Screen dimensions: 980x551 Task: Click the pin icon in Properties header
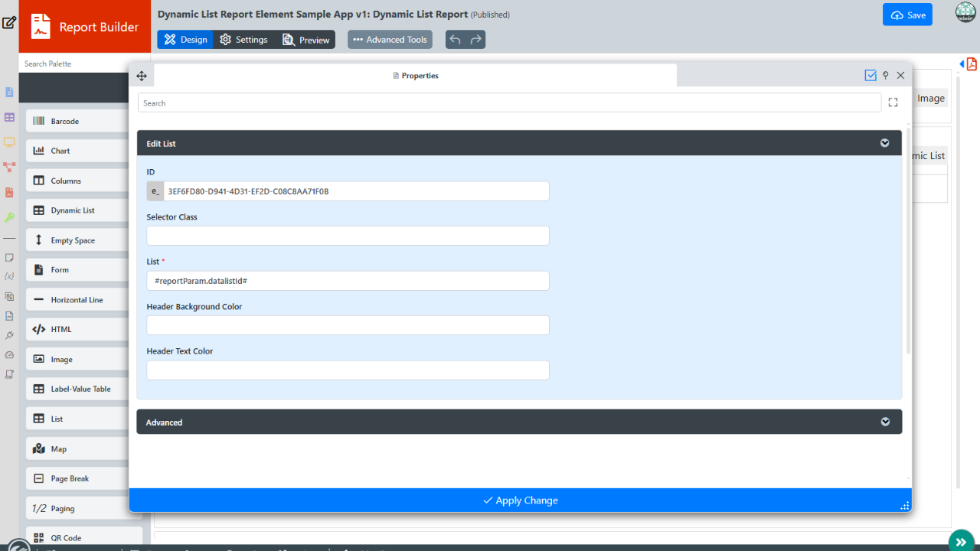pos(886,76)
